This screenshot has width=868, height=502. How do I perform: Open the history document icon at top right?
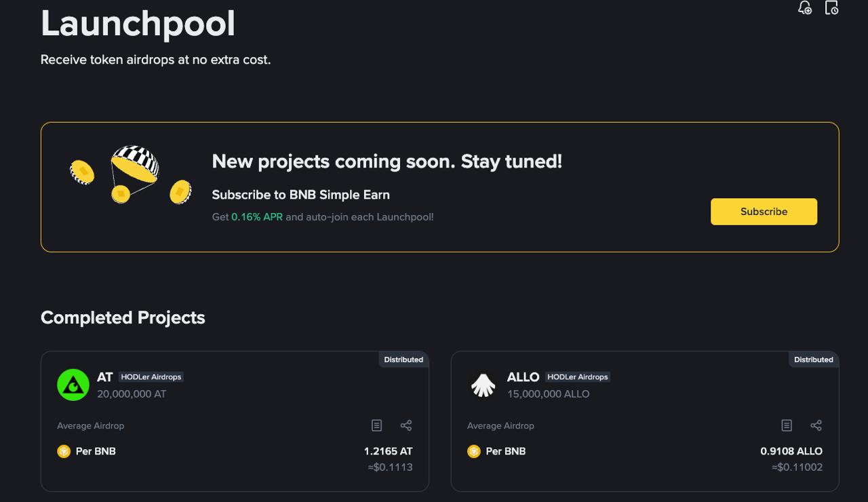[831, 7]
